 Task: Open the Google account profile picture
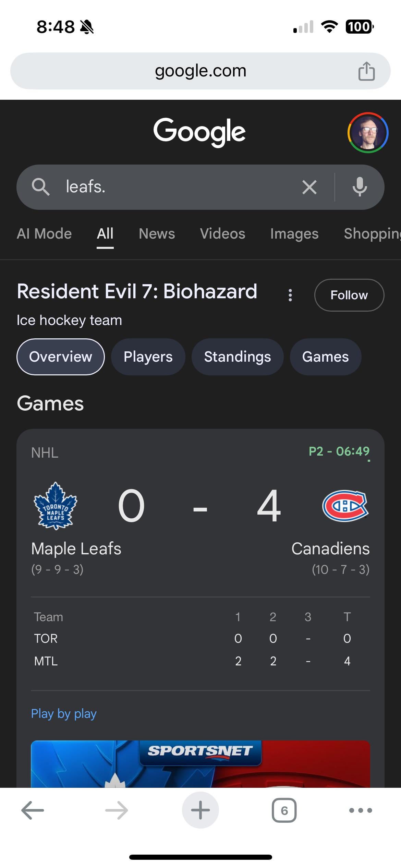368,133
